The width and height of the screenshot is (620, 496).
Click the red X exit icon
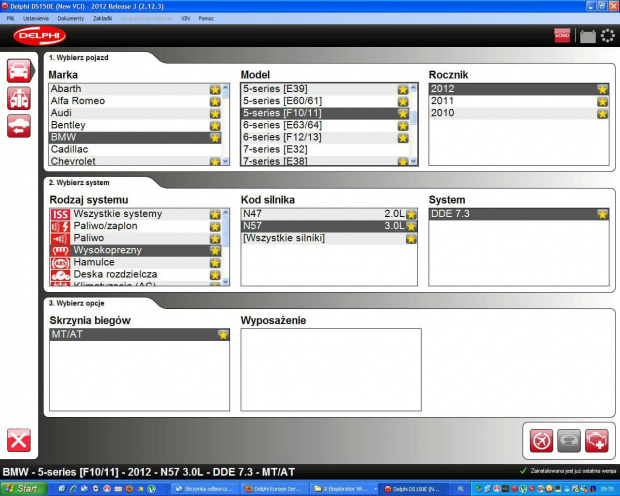coord(19,440)
